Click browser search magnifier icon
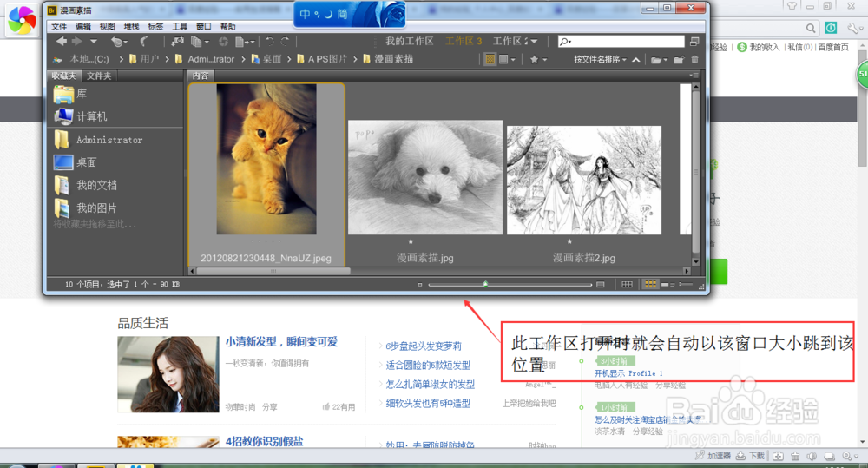The height and width of the screenshot is (468, 868). click(811, 28)
